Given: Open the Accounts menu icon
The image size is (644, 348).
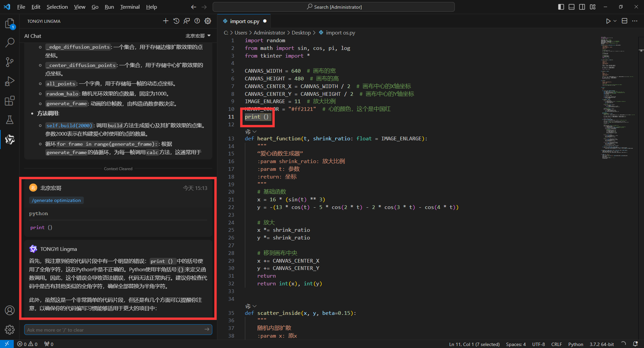Looking at the screenshot, I should pyautogui.click(x=10, y=310).
